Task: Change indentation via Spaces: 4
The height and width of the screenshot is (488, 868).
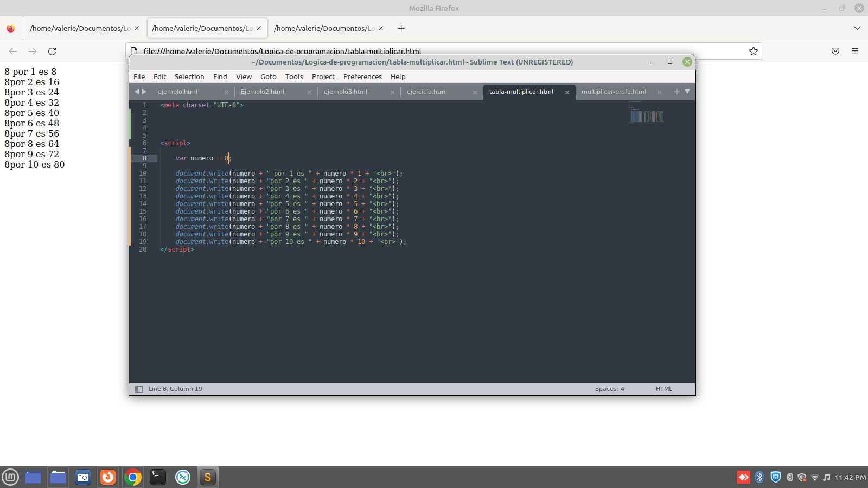Action: click(609, 389)
